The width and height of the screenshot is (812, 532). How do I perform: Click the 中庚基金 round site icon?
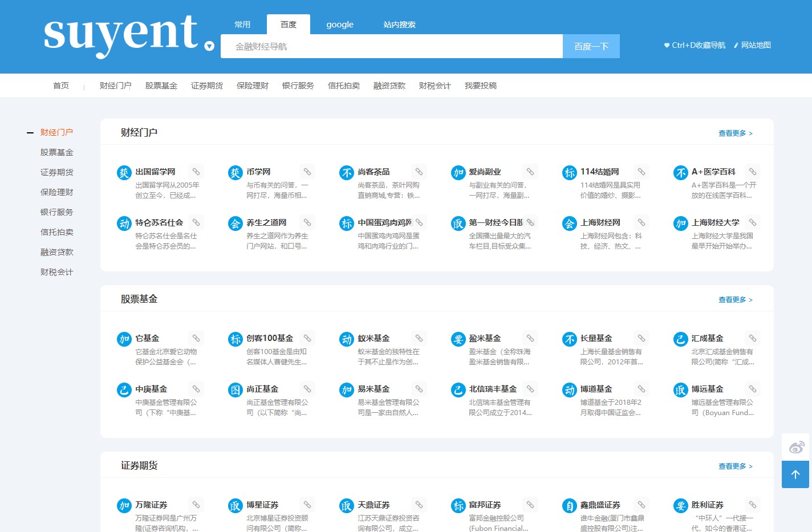pyautogui.click(x=124, y=390)
